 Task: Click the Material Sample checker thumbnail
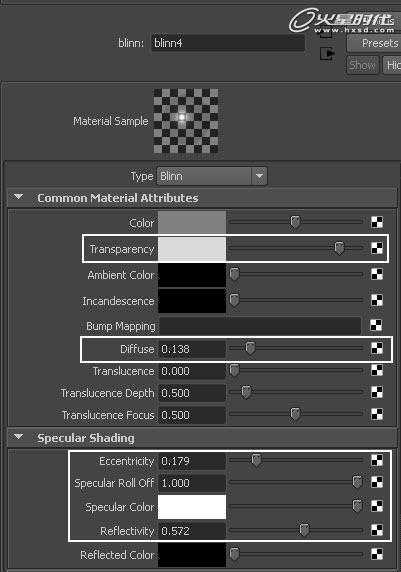click(x=186, y=121)
